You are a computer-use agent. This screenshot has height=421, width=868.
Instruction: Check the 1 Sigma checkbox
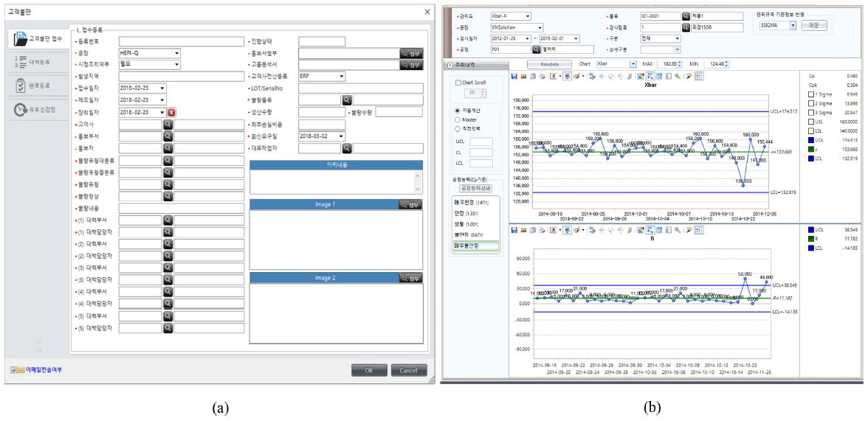[x=812, y=94]
